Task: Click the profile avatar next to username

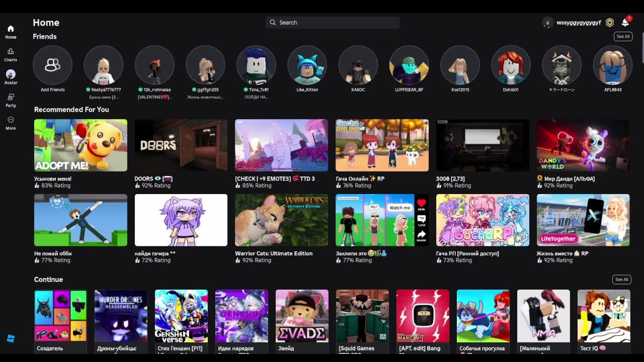Action: [x=548, y=23]
